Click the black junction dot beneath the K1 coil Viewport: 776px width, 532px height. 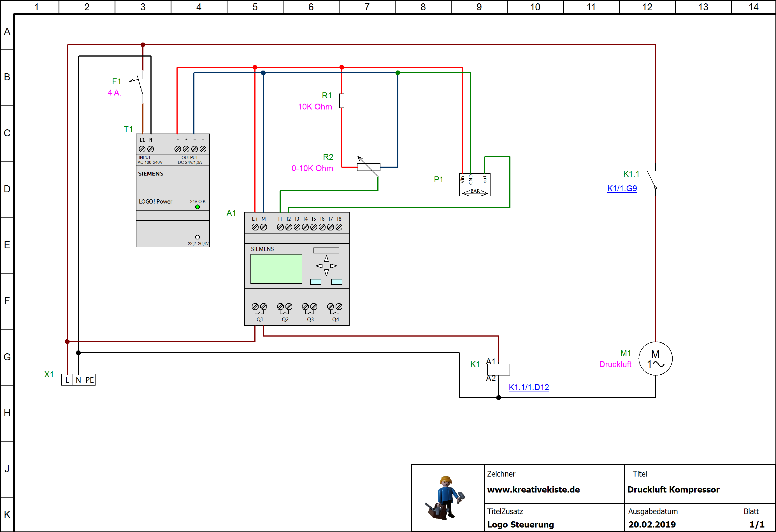[498, 398]
